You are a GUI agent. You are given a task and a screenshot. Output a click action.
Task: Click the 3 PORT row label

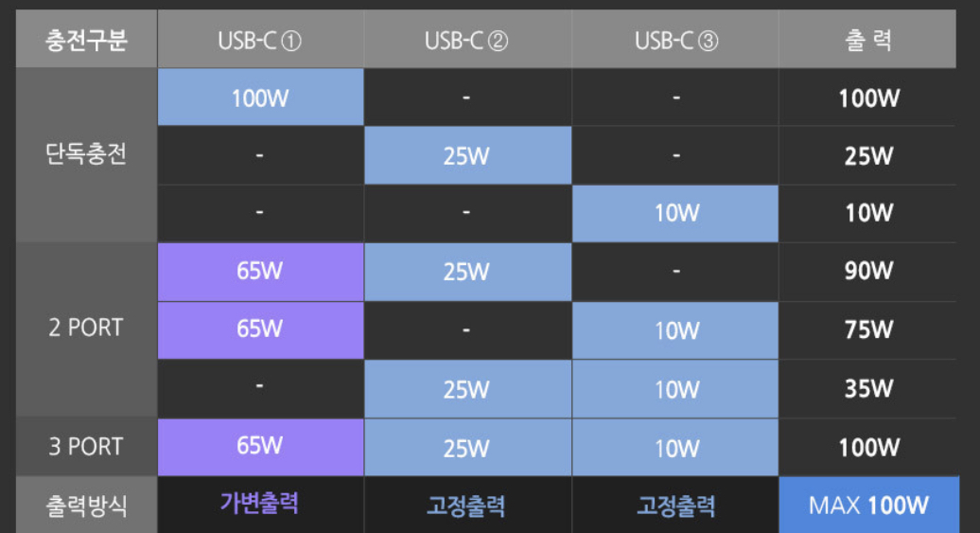tap(86, 446)
